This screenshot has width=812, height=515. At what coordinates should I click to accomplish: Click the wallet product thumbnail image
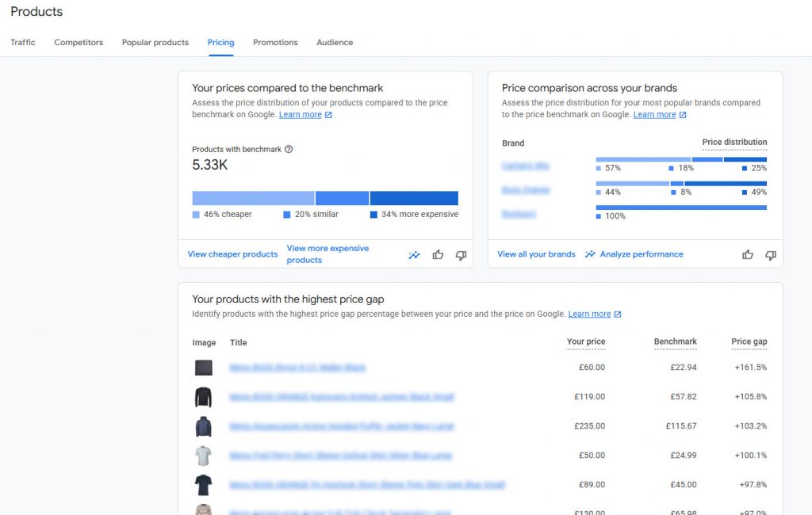click(x=204, y=368)
